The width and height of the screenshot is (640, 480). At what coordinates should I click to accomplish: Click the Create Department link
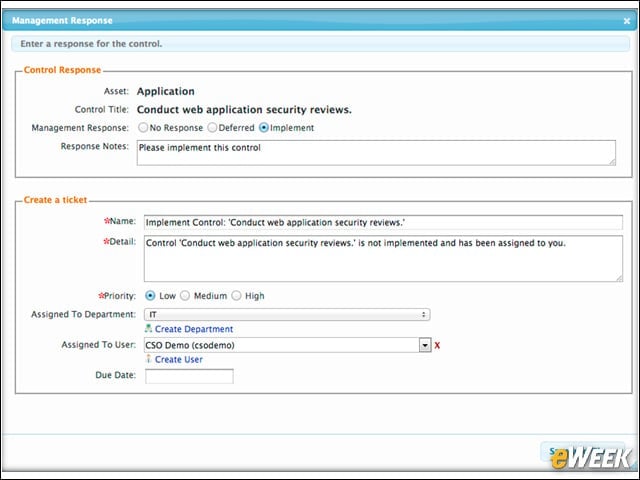194,329
